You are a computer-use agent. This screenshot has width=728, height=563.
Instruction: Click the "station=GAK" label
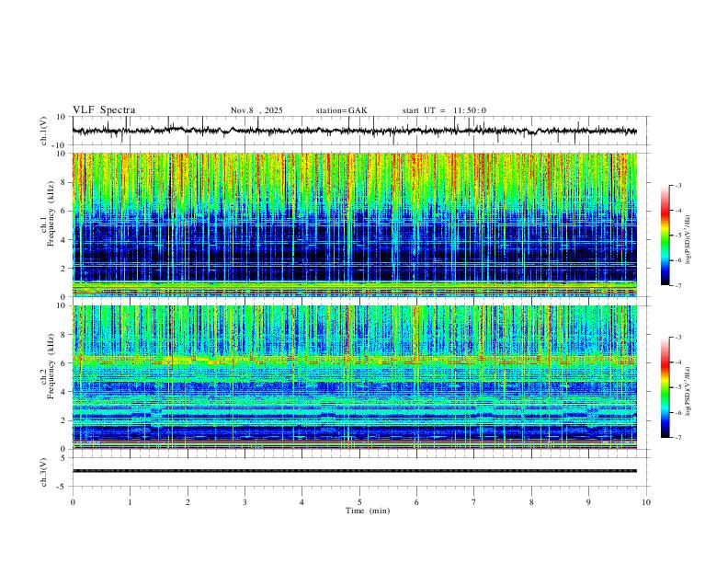(341, 110)
